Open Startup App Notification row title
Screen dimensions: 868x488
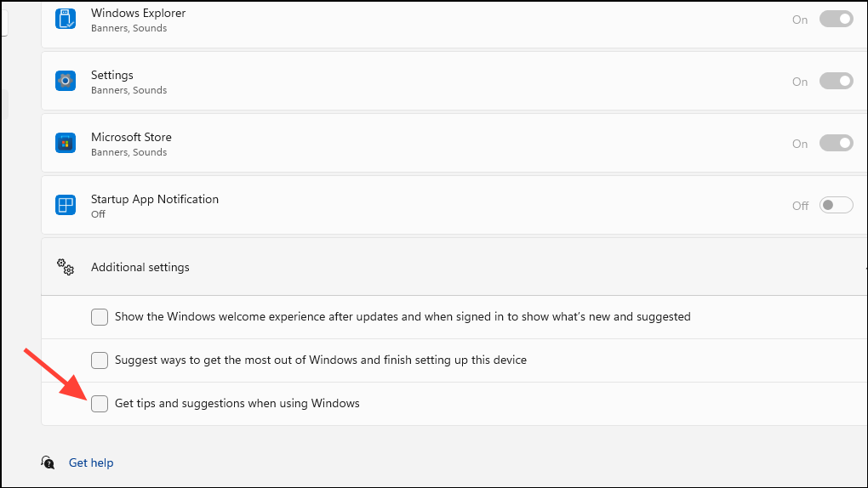[154, 199]
